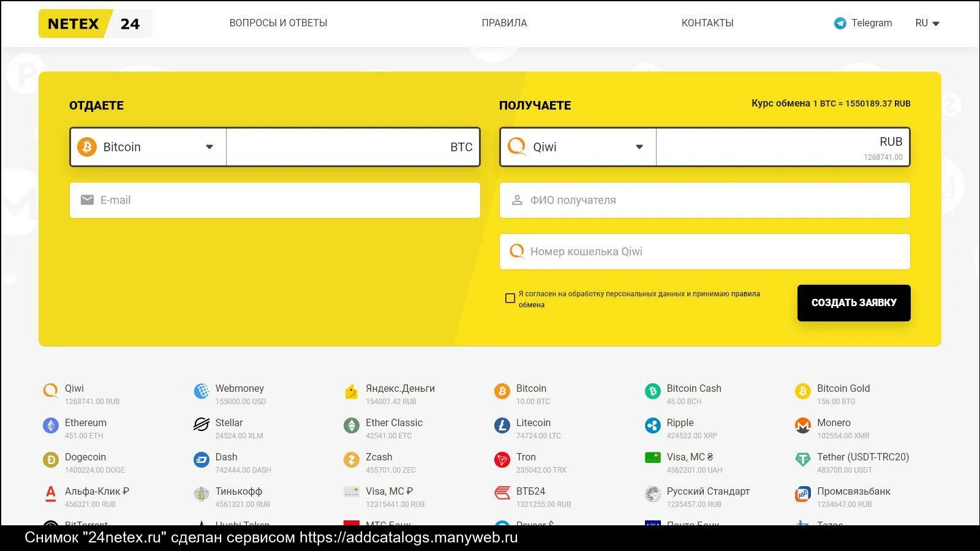Select Яндекс.Деньги wallet icon

(352, 391)
